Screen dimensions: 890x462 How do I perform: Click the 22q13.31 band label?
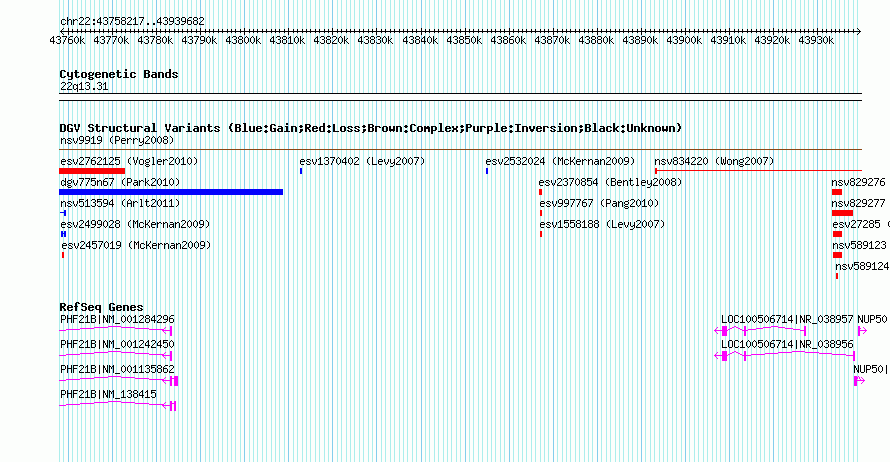[x=84, y=86]
